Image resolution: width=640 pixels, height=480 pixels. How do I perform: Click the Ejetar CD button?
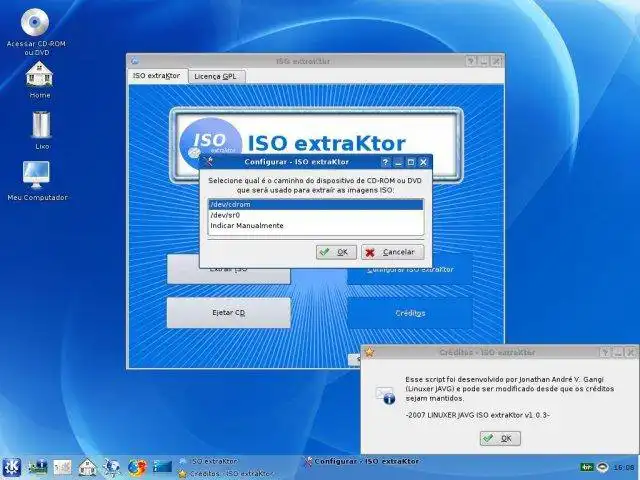click(x=229, y=313)
